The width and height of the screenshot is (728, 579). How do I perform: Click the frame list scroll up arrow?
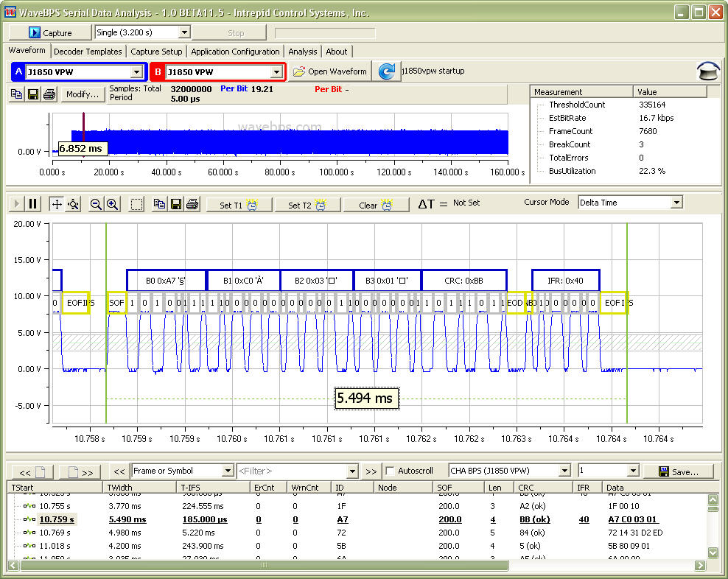tap(713, 499)
